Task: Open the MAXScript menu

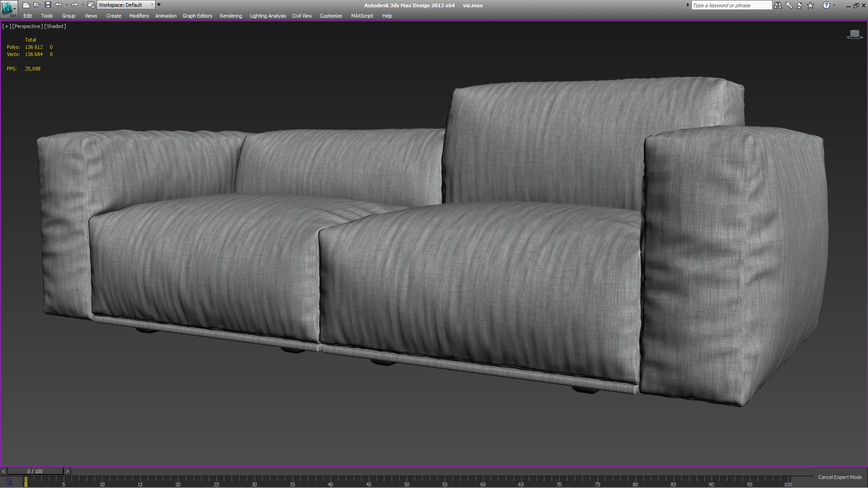Action: 362,16
